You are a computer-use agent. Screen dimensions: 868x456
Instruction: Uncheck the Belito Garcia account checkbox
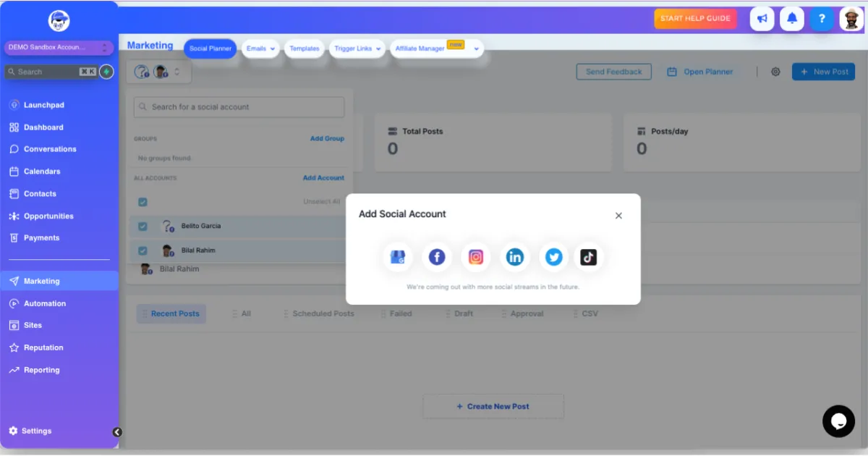pyautogui.click(x=142, y=227)
